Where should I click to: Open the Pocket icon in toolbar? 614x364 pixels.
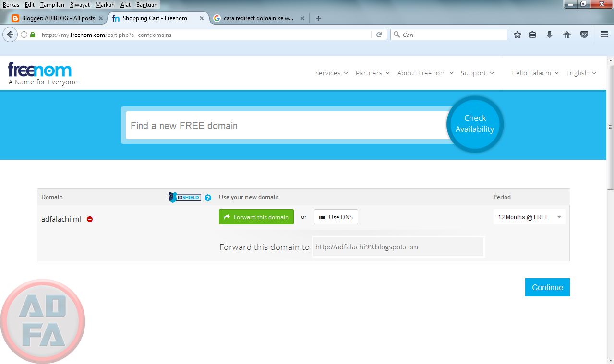pos(584,35)
